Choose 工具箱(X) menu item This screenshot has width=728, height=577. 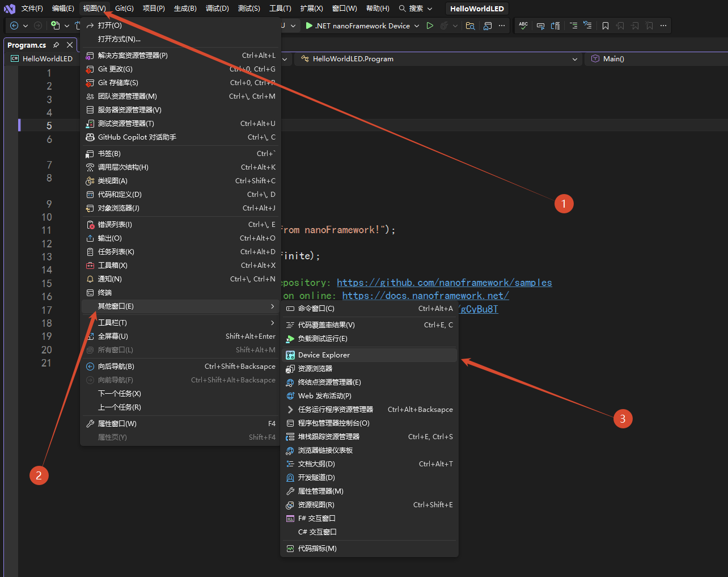point(181,266)
